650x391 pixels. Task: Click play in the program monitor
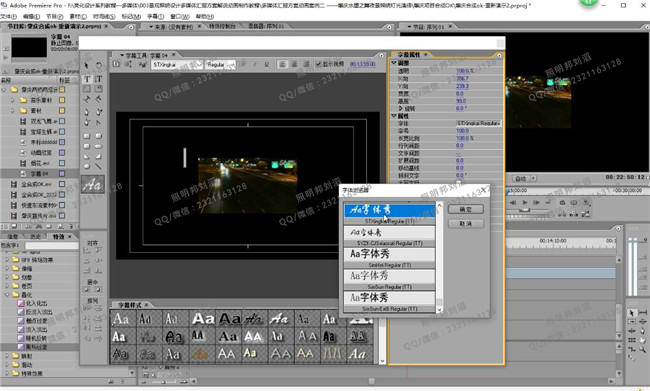pos(524,202)
